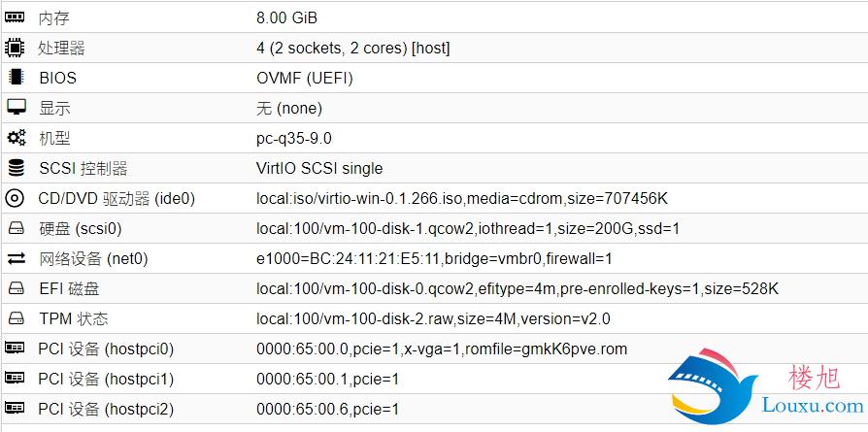Click the processor (处理器) chip icon
The height and width of the screenshot is (432, 868).
pos(15,48)
